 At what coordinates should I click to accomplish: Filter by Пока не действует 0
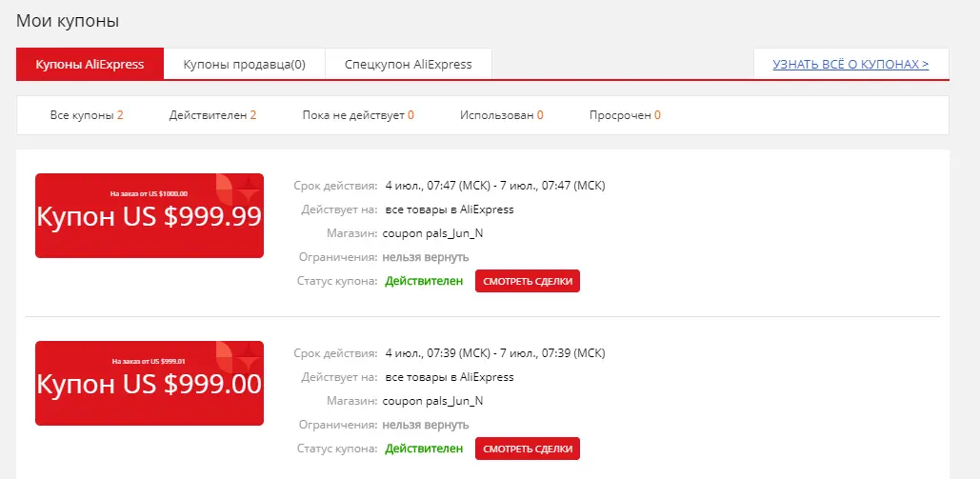(358, 115)
